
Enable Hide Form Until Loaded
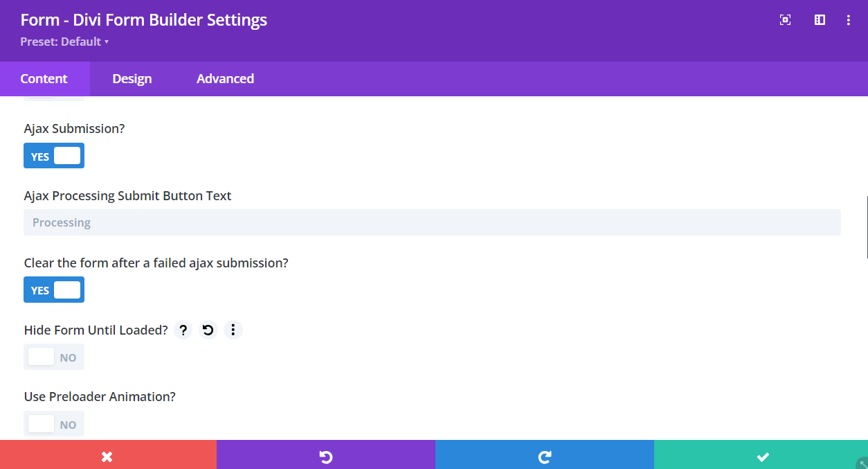point(54,357)
